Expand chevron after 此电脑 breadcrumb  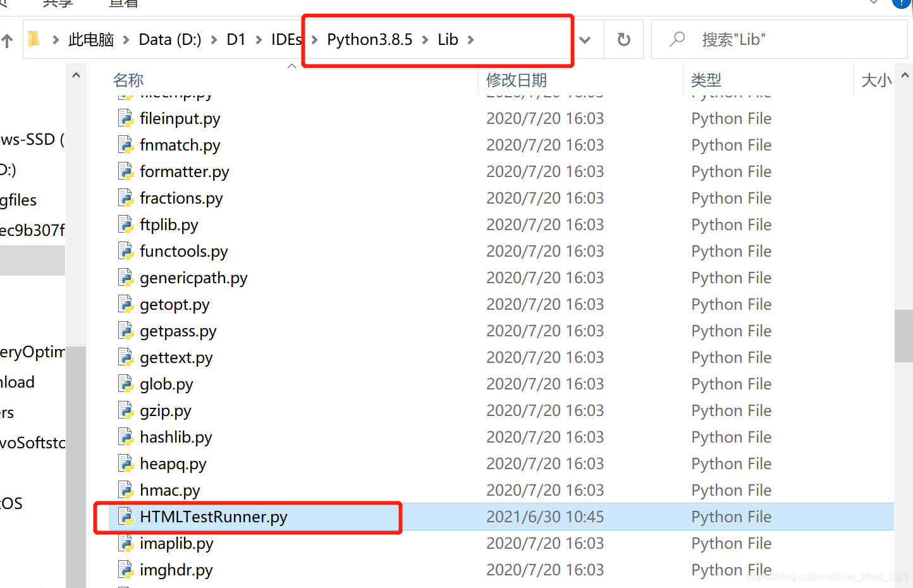click(x=126, y=40)
